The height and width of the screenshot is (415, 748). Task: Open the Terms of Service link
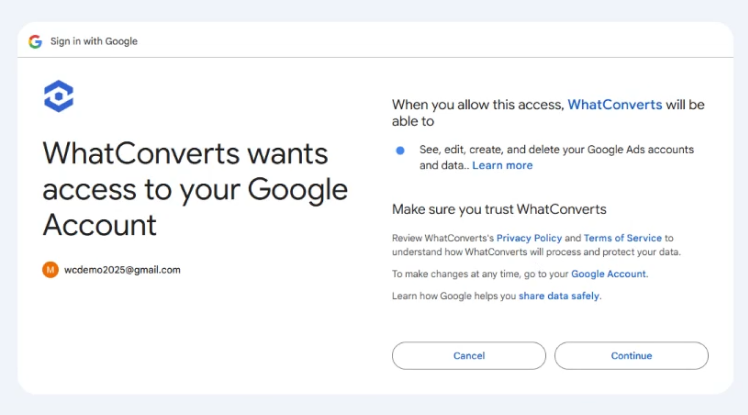point(623,238)
